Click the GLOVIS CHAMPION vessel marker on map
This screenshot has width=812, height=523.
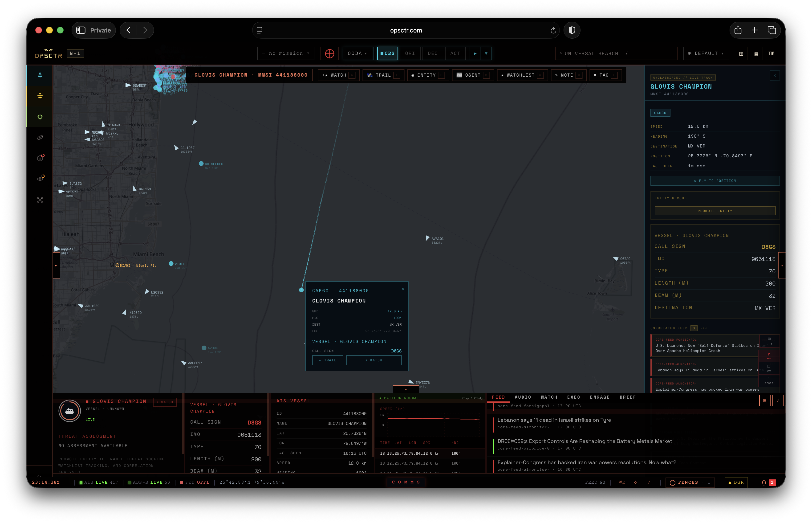(301, 290)
